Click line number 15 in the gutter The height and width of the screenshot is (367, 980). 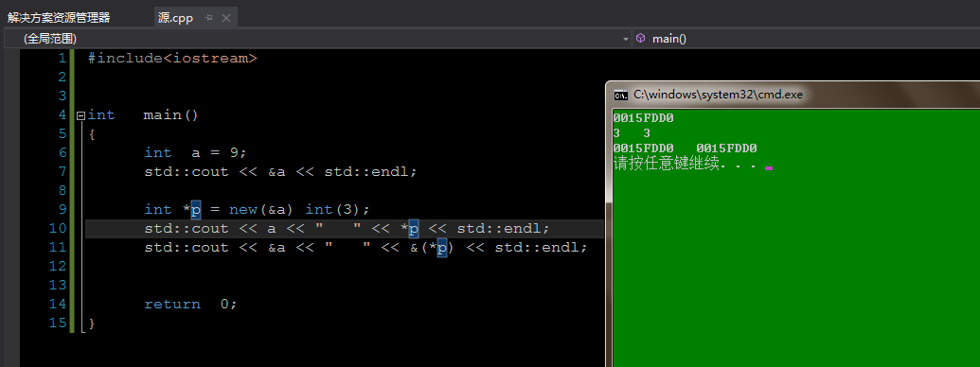58,323
